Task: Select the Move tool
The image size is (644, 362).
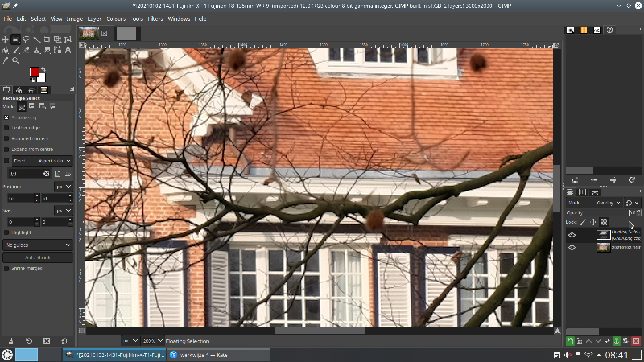Action: (5, 39)
